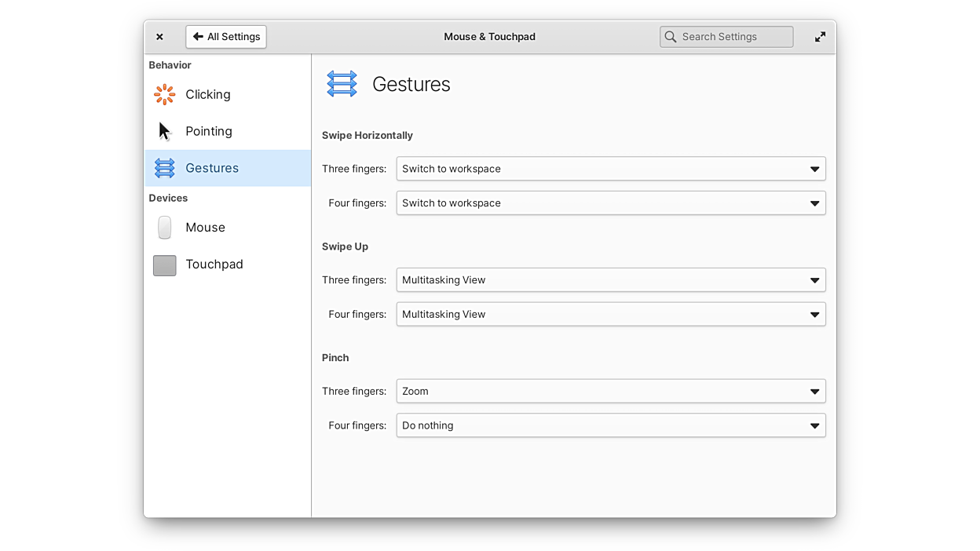
Task: Click the large Gestures header icon
Action: click(x=342, y=84)
